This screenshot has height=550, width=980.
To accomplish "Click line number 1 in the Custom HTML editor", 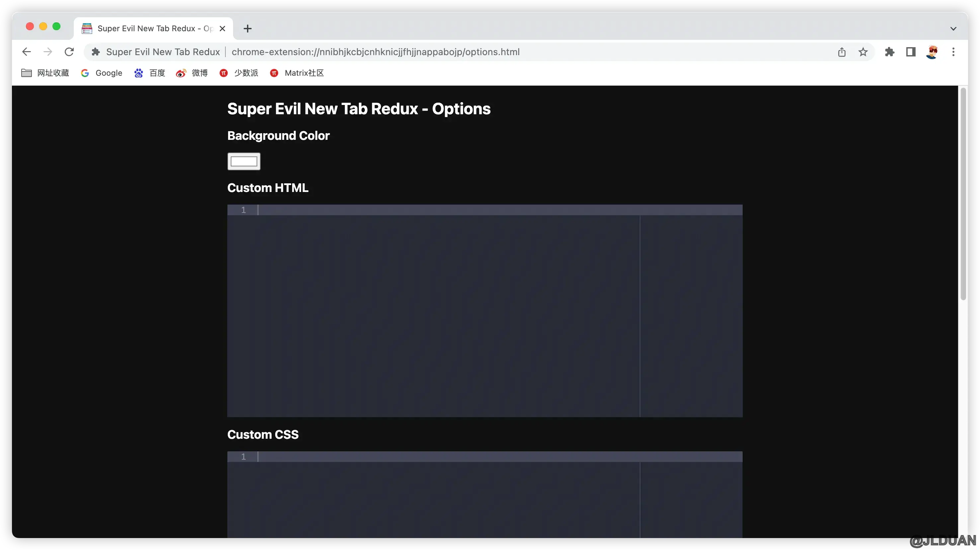I will (x=243, y=210).
